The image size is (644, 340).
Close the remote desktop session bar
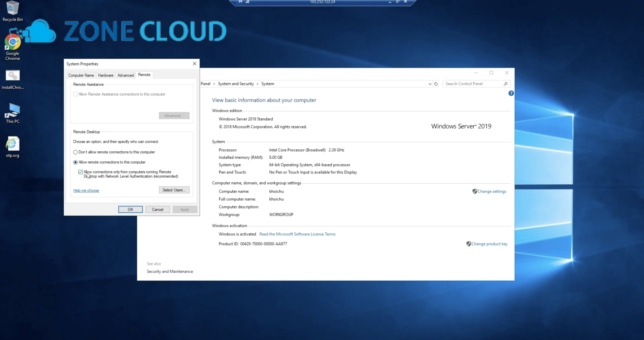(x=406, y=2)
